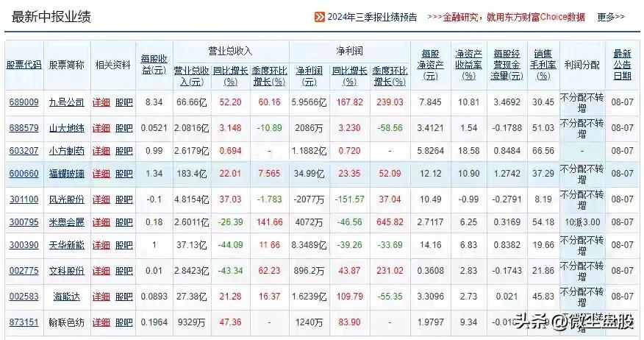Screen dimensions: 644x340
Task: Open 山大地纬 stock name link
Action: 67,128
